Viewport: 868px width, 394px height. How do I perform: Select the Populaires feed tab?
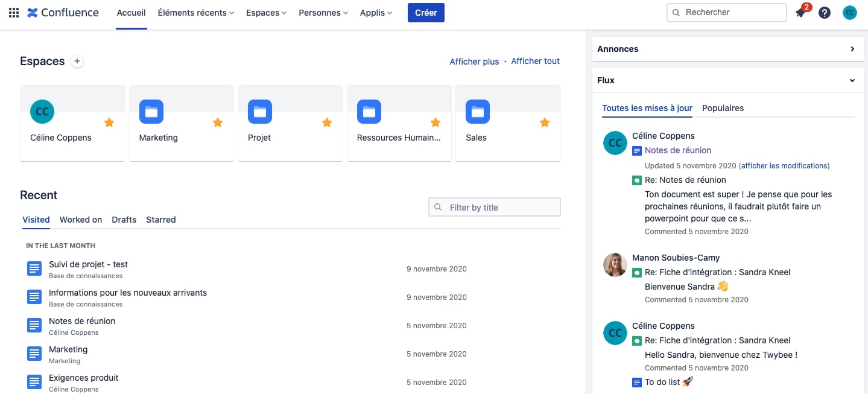coord(723,108)
